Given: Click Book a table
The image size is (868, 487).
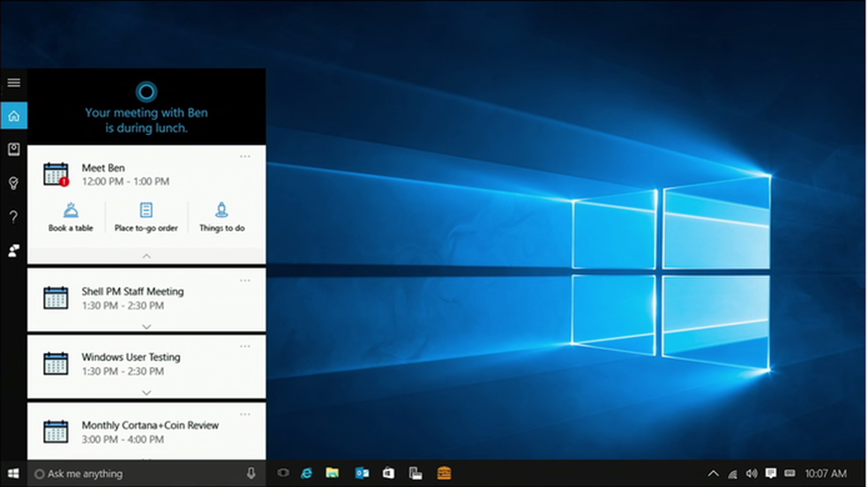Looking at the screenshot, I should tap(71, 218).
